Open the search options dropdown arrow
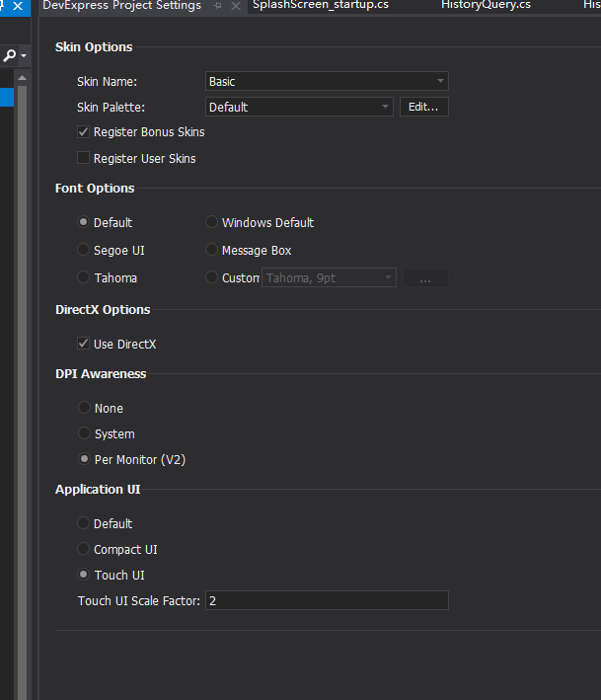 pos(24,56)
